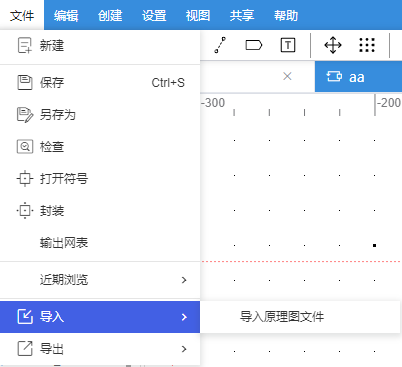Open the 文件 menu
402x367 pixels.
(x=22, y=15)
